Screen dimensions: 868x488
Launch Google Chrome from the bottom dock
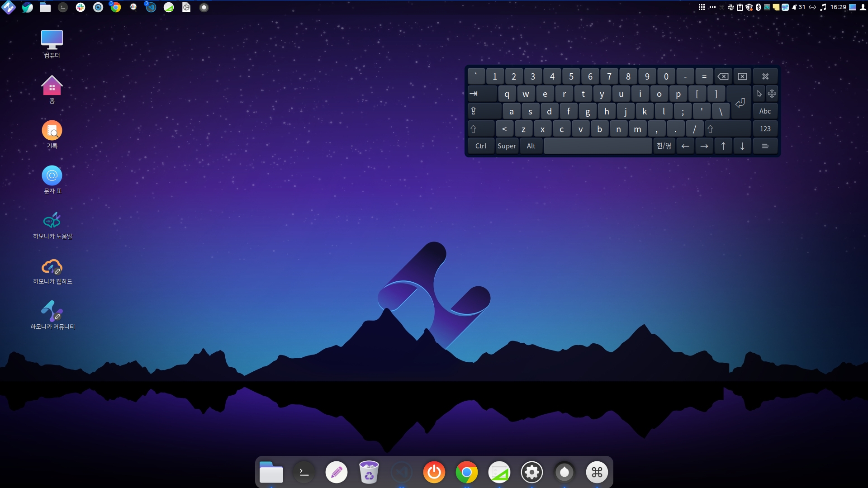(x=466, y=472)
